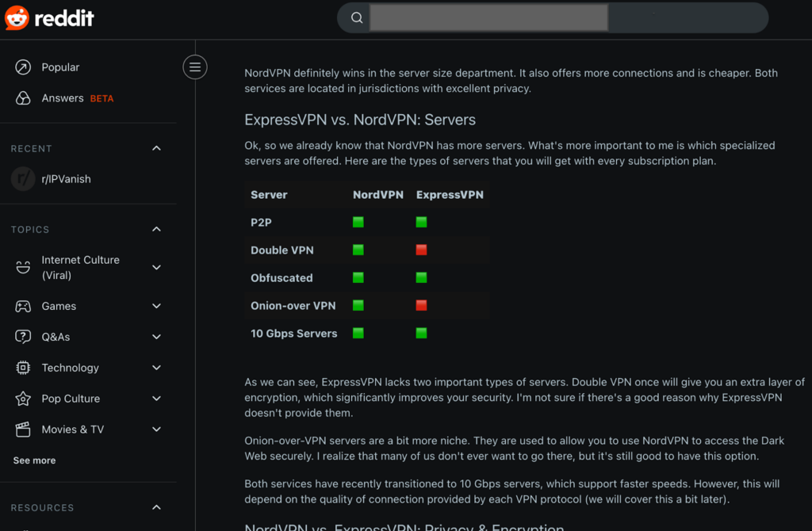Expand the Technology topic chevron
Image resolution: width=812 pixels, height=531 pixels.
point(156,368)
